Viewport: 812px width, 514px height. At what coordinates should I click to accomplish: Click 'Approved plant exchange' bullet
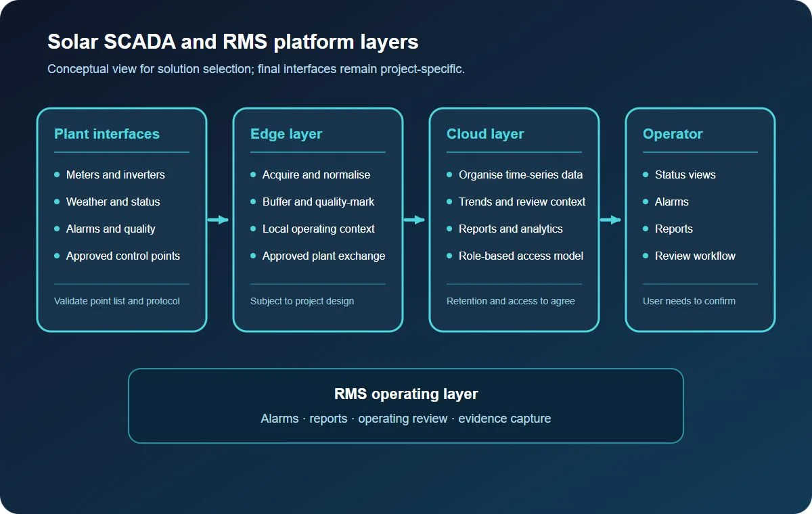(324, 256)
